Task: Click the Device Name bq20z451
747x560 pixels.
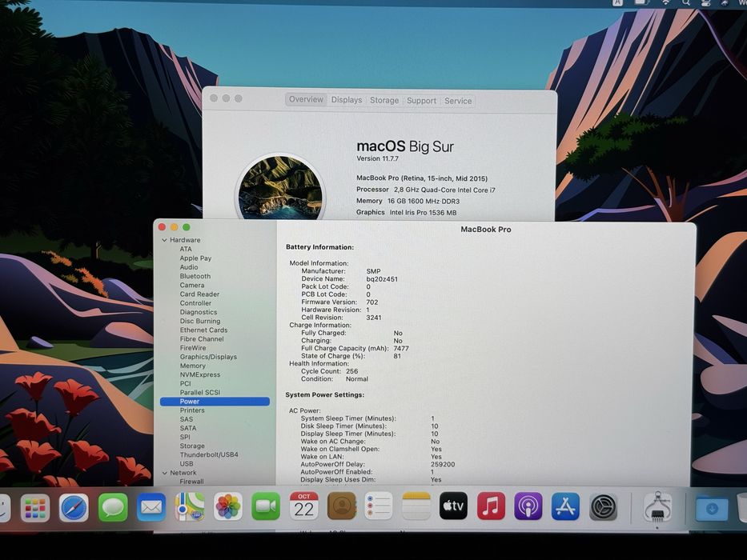Action: click(382, 279)
